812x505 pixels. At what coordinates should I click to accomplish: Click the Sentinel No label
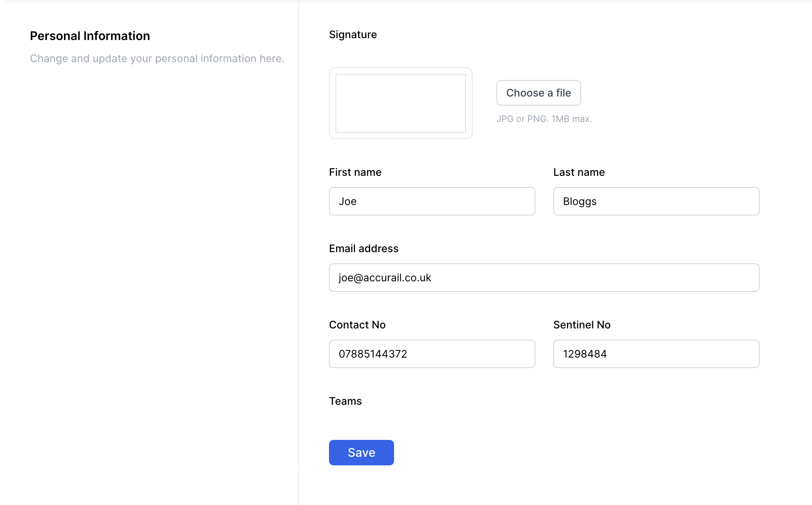click(x=582, y=325)
